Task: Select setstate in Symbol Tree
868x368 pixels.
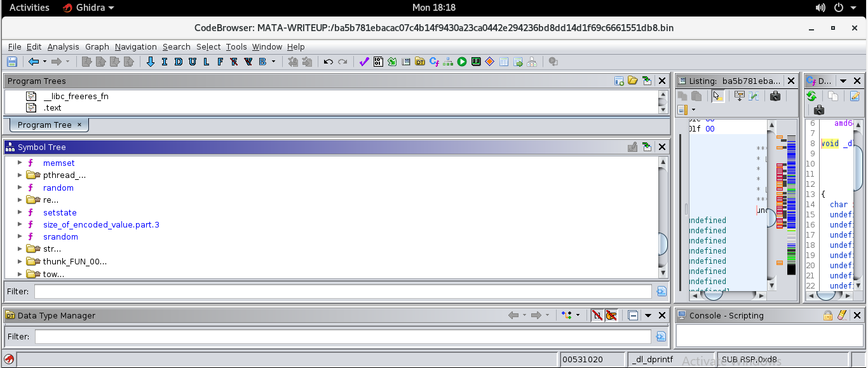Action: pos(60,212)
